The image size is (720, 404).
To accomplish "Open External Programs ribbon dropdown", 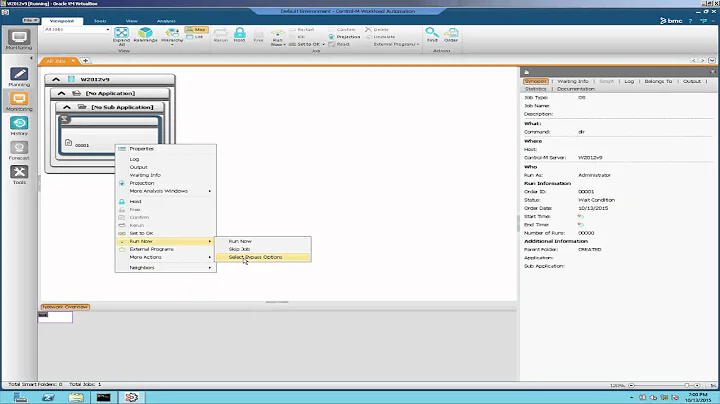I will tap(396, 44).
